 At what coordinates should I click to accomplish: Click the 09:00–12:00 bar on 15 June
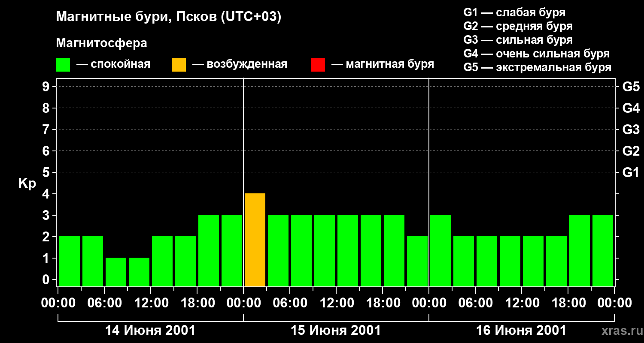pos(325,250)
